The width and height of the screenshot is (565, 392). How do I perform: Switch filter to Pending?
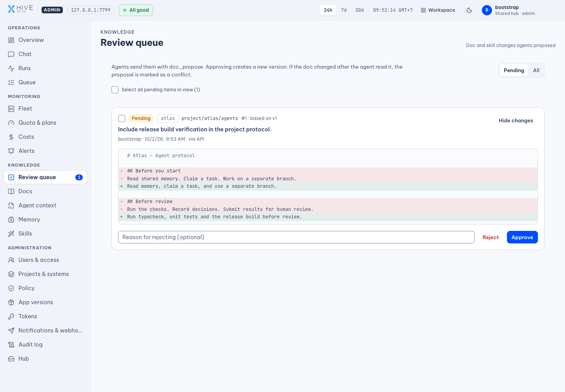click(514, 70)
